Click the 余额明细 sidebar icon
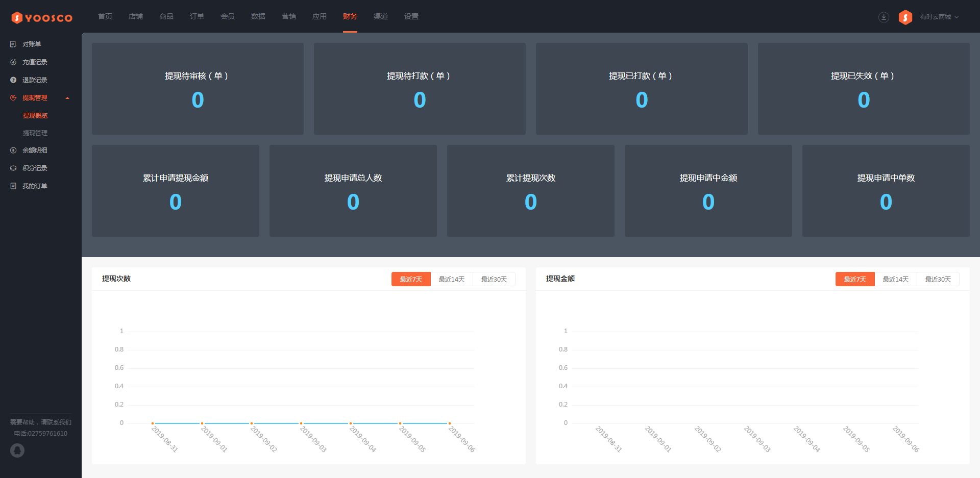Image resolution: width=980 pixels, height=478 pixels. [13, 150]
